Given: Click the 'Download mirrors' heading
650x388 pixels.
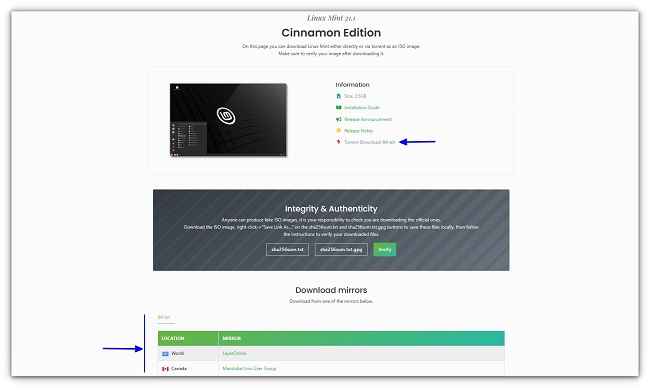Looking at the screenshot, I should point(331,290).
